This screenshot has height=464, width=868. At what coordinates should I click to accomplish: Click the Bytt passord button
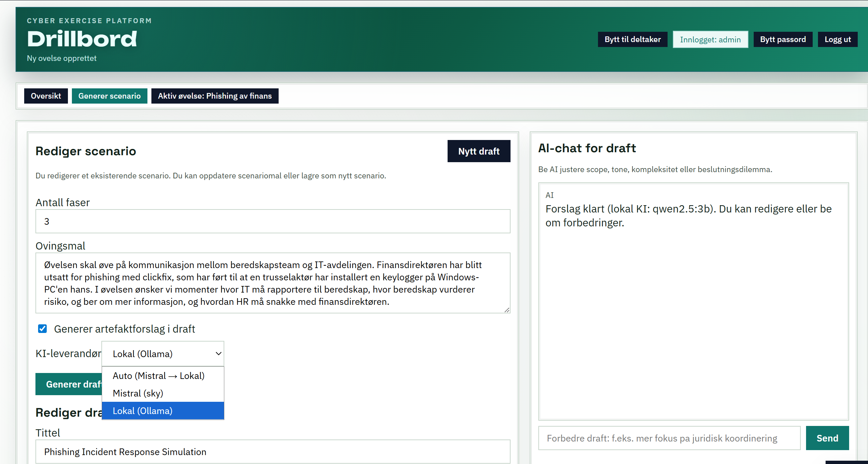click(783, 39)
